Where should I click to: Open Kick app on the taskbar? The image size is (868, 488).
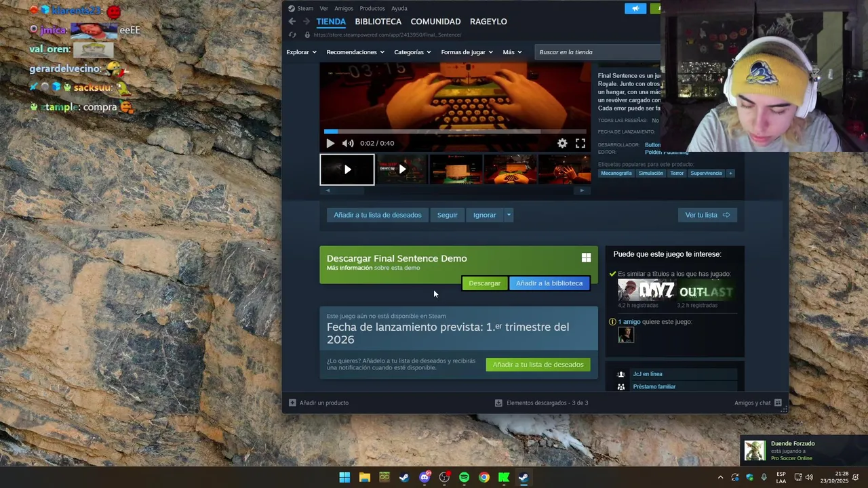(x=504, y=477)
